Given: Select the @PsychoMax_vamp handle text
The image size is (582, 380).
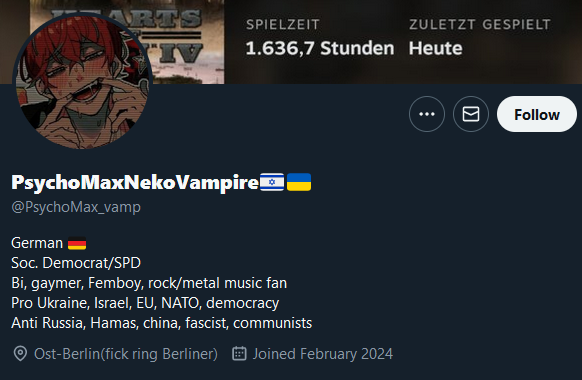Looking at the screenshot, I should click(x=76, y=207).
